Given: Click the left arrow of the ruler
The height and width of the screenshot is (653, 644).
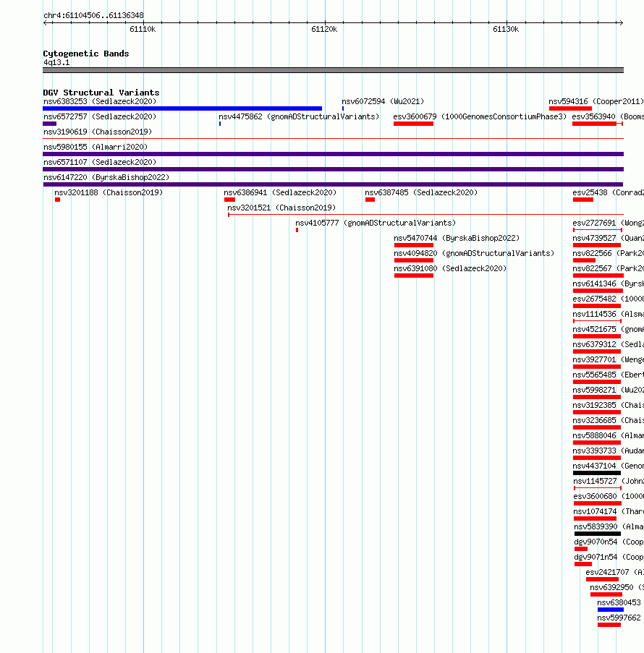Looking at the screenshot, I should (46, 22).
